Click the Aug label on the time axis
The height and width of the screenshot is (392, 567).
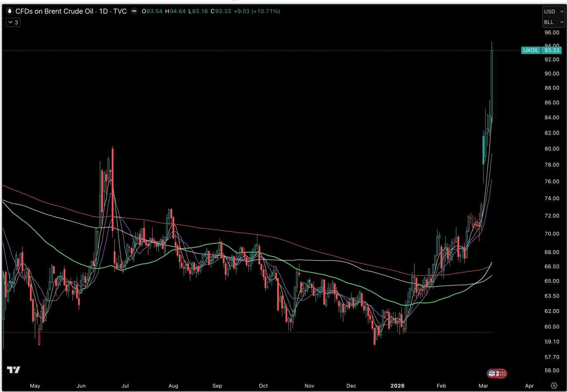173,386
